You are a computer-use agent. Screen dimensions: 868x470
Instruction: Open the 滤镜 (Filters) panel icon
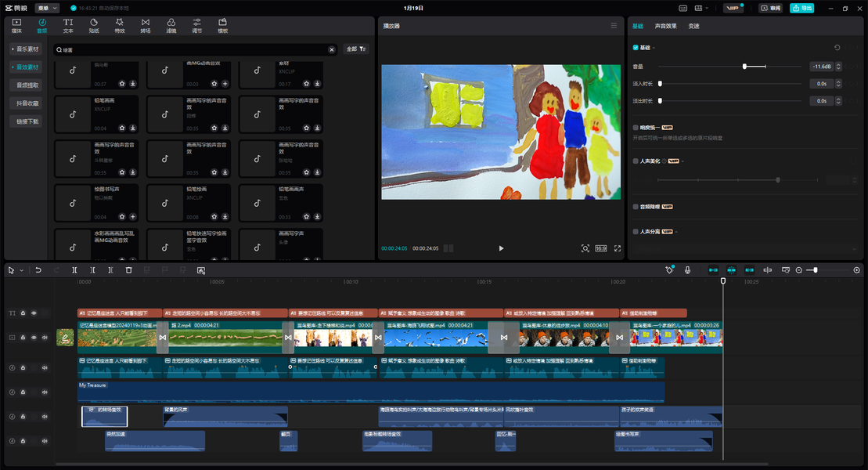[x=171, y=26]
